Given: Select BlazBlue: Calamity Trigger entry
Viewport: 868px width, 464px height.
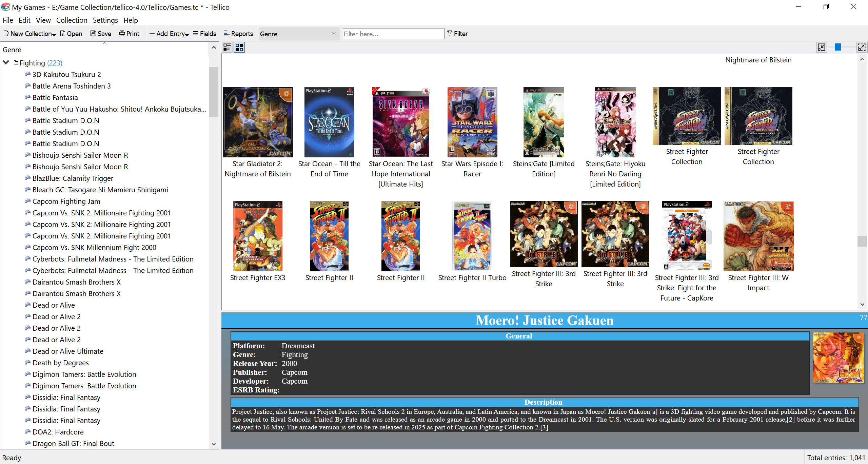Looking at the screenshot, I should point(73,178).
